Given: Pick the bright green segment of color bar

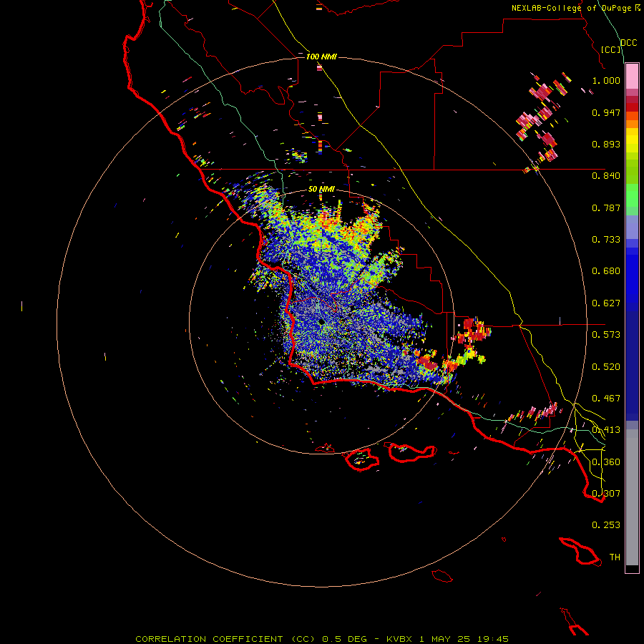Looking at the screenshot, I should (632, 195).
